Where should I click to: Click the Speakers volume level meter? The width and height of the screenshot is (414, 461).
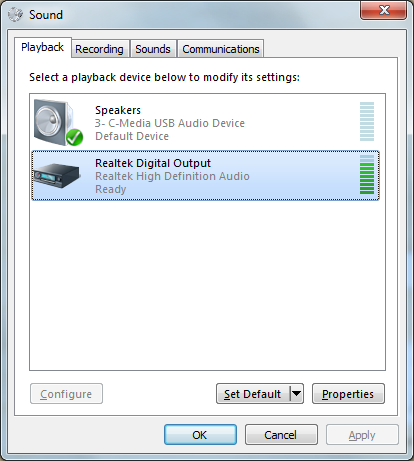pos(367,122)
